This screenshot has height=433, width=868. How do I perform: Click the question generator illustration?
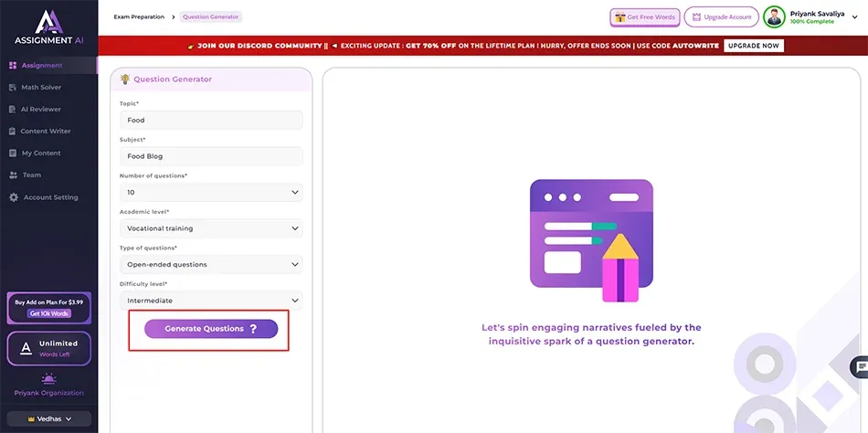[x=591, y=240]
